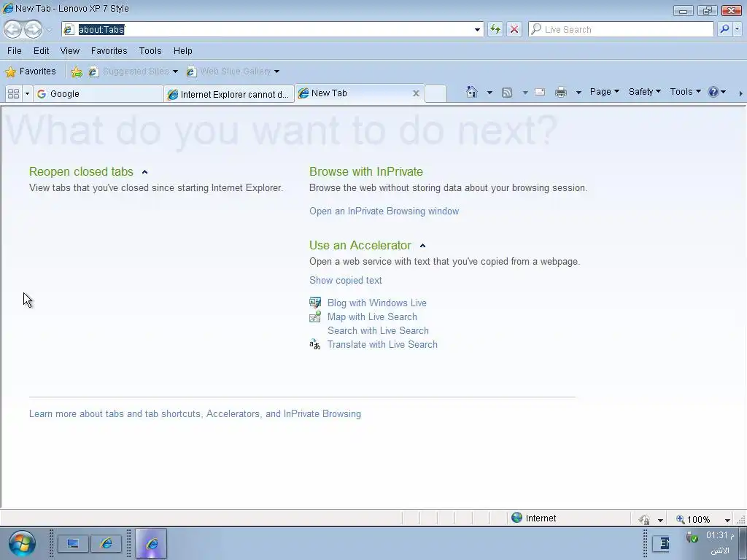Expand the command bar overflow chevron
Viewport: 747px width, 560px height.
(x=740, y=93)
